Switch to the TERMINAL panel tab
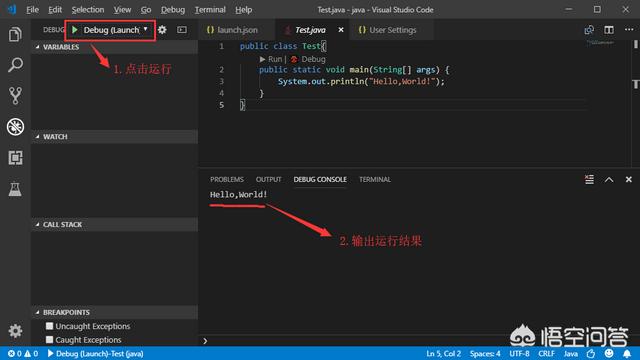The width and height of the screenshot is (640, 360). pos(375,179)
